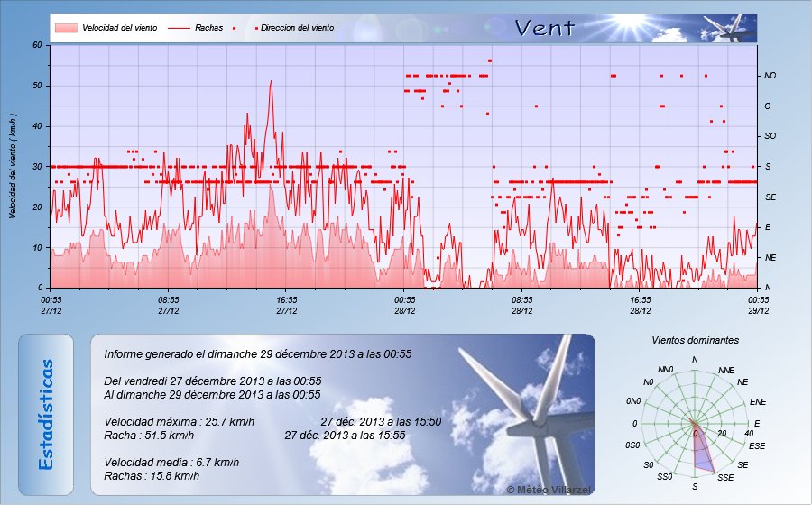Click the Vent title text
The width and height of the screenshot is (812, 505).
point(544,28)
